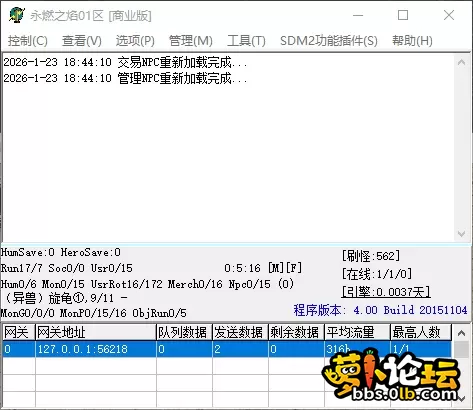Open the 查看(V) menu
The width and height of the screenshot is (473, 410).
[x=82, y=41]
